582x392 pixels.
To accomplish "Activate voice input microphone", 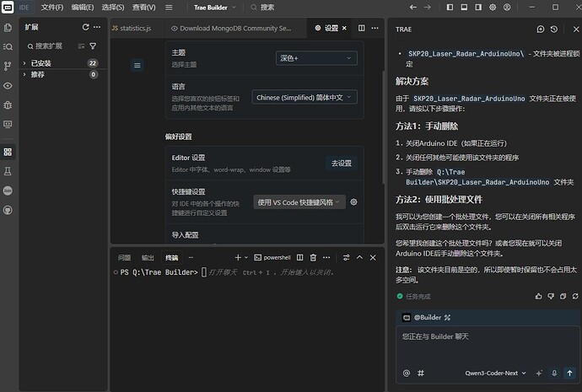I will point(554,373).
